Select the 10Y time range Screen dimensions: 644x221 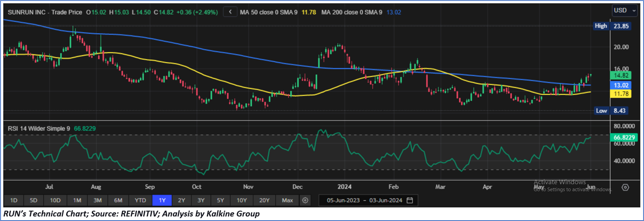click(x=241, y=200)
